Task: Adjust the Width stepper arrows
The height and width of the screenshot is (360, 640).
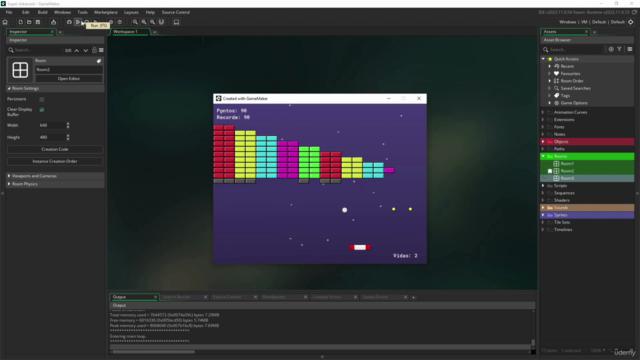Action: [x=68, y=125]
